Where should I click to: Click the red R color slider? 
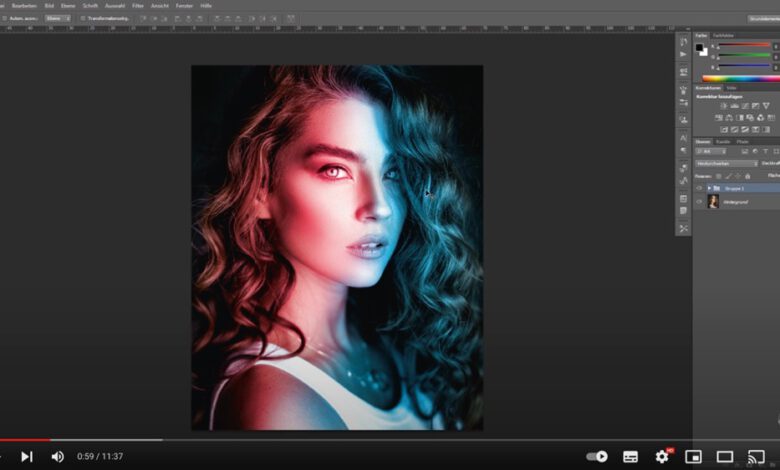744,46
